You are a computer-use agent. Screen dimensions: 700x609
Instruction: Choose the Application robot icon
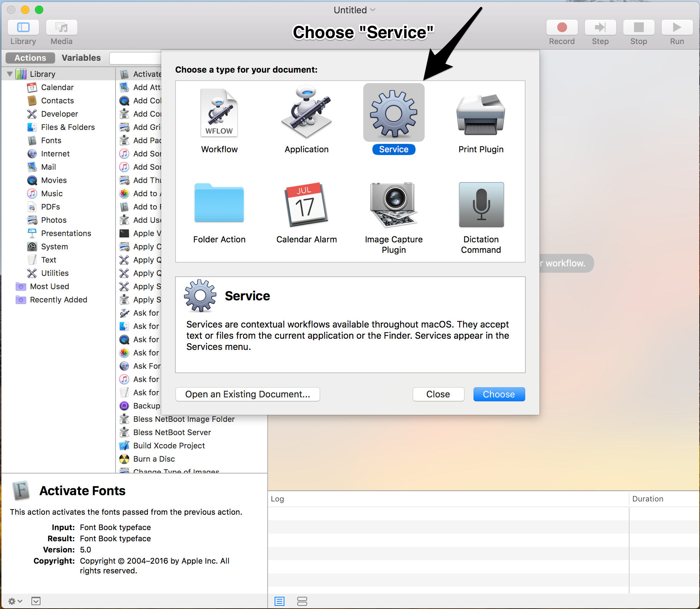click(306, 112)
